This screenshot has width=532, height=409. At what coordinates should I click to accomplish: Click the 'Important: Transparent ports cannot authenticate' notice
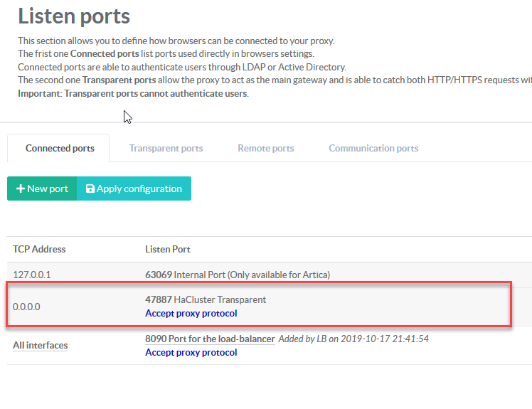tap(133, 93)
